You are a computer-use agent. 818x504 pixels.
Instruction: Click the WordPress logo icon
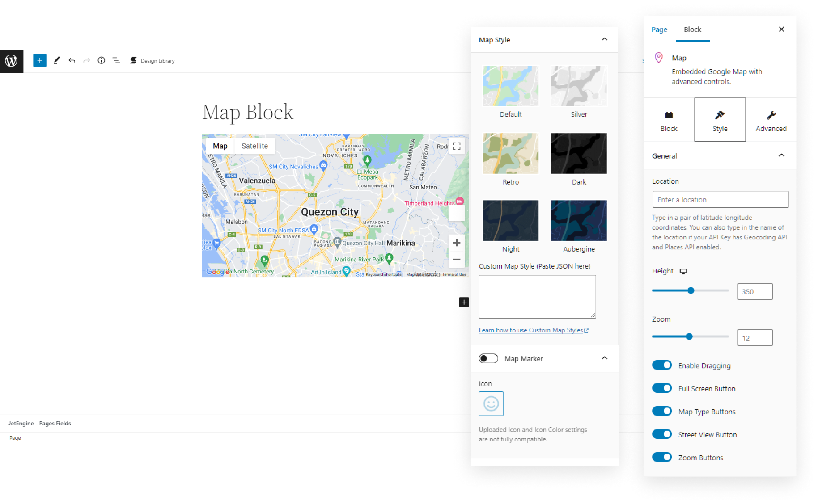click(11, 61)
